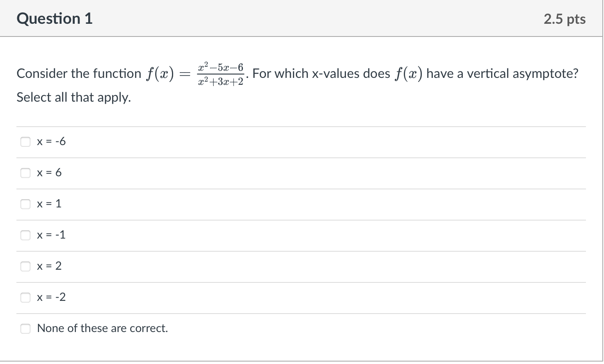Select the x = 2 answer label
Image resolution: width=604 pixels, height=364 pixels.
pos(49,266)
